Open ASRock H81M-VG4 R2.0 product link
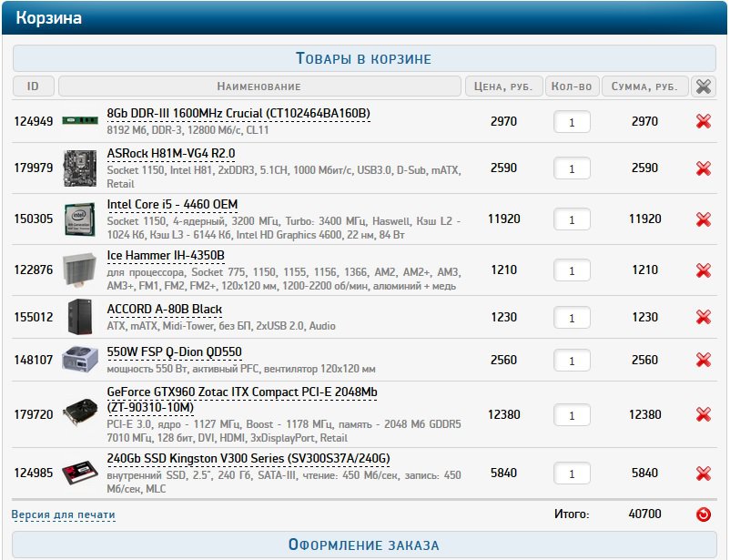 click(171, 154)
